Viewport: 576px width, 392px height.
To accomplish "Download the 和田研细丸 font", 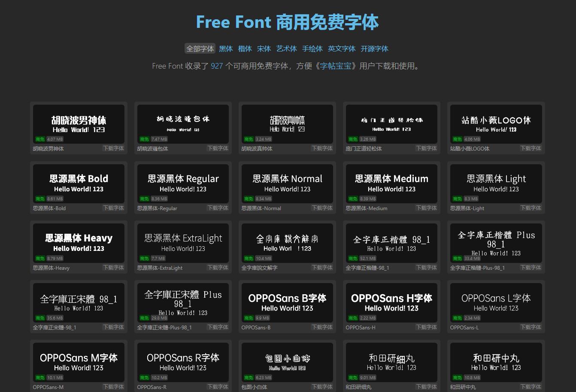I will pyautogui.click(x=426, y=386).
